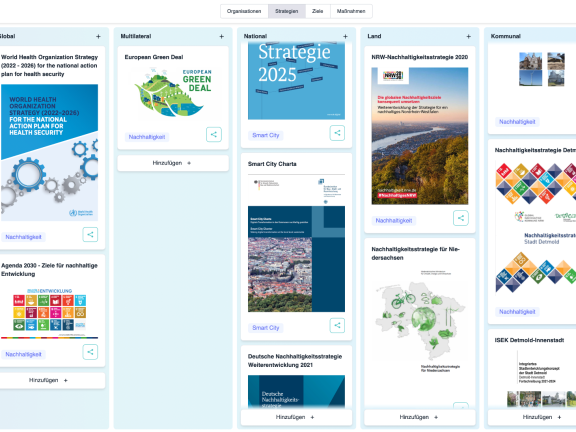Click plus icon in Land column header

click(468, 36)
